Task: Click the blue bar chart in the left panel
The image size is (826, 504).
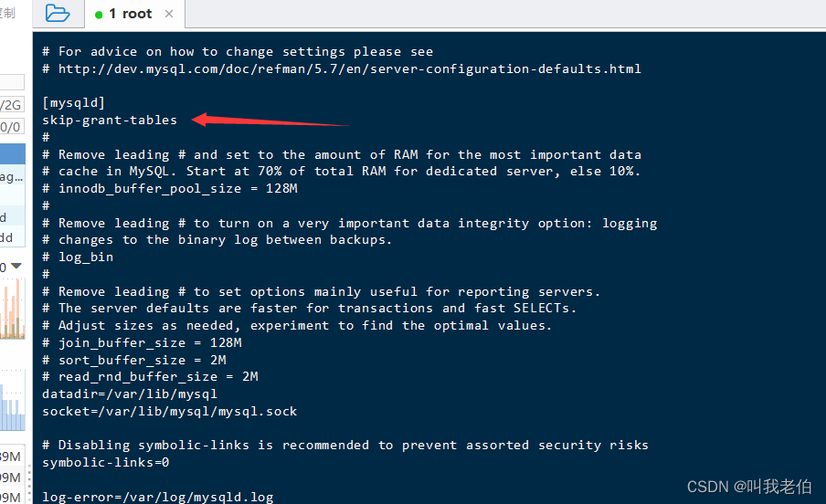Action: point(13,406)
